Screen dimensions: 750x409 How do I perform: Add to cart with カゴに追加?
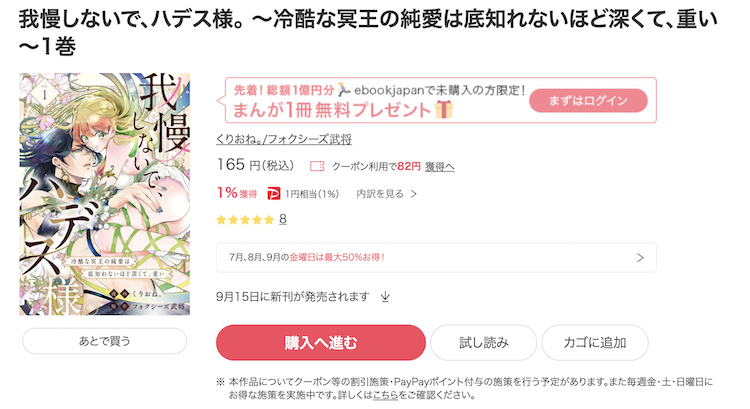(x=595, y=343)
